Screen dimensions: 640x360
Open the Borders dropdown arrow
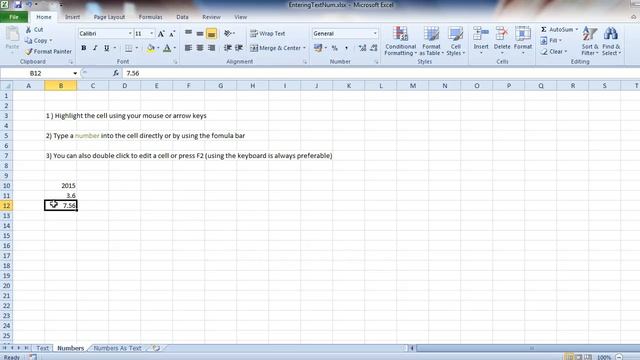pyautogui.click(x=137, y=48)
